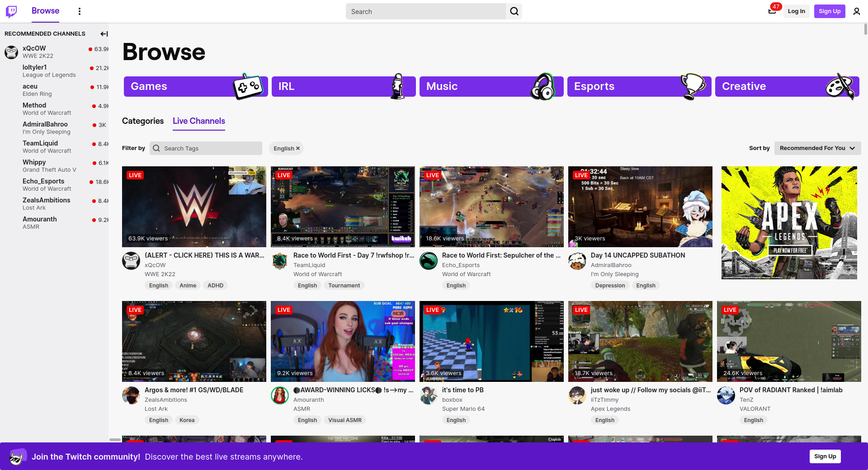This screenshot has width=868, height=470.
Task: Click the ADHD tag
Action: click(215, 286)
